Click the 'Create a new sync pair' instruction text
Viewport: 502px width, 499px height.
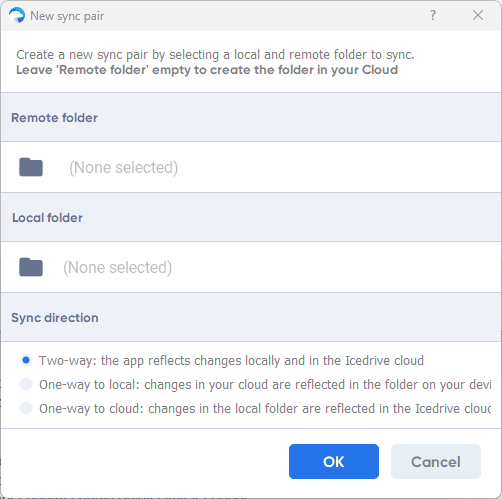point(215,55)
